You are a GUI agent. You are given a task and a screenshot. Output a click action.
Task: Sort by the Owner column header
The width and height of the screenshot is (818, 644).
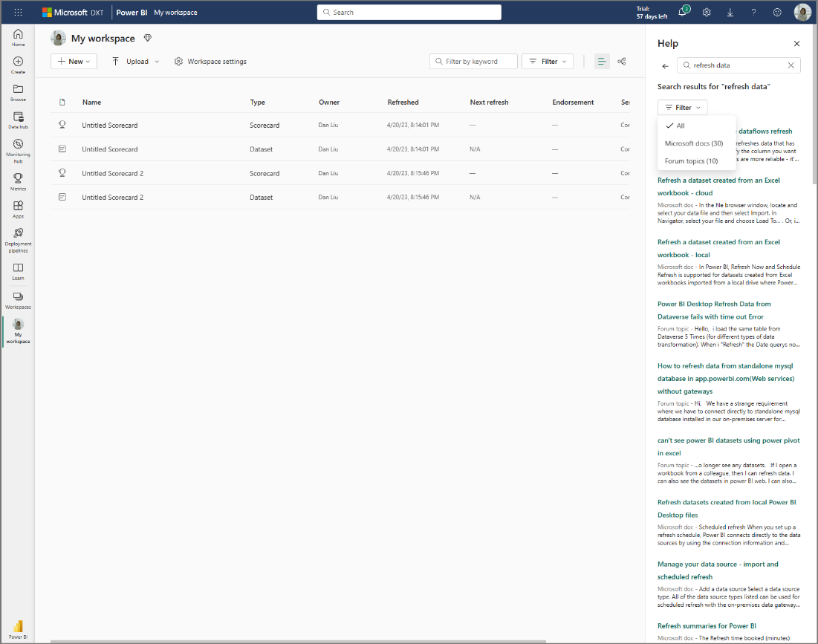328,103
